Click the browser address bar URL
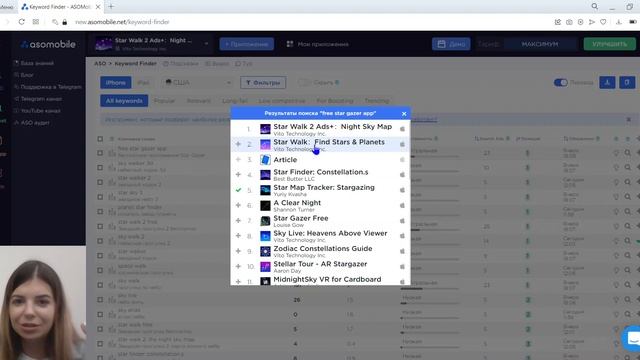The width and height of the screenshot is (640, 360). point(122,22)
